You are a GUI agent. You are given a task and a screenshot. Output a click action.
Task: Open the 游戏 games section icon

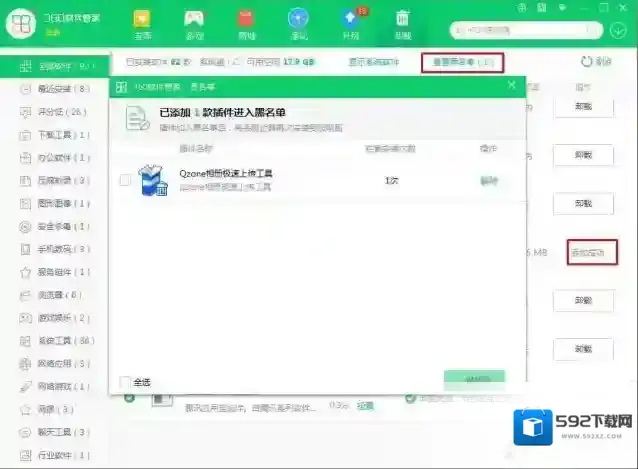click(194, 22)
